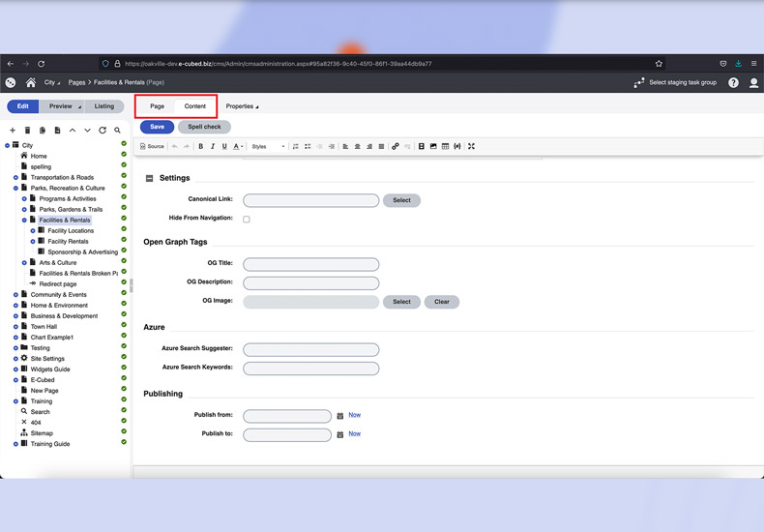Click the Home icon in top bar
This screenshot has height=532, width=764.
[x=31, y=83]
